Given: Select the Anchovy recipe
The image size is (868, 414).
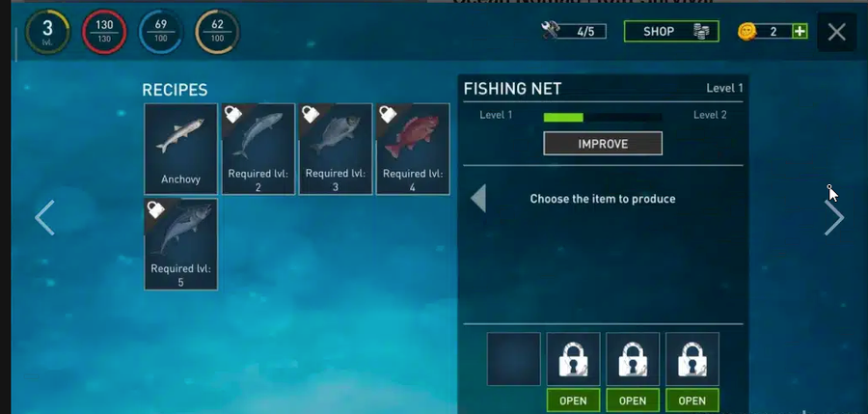Looking at the screenshot, I should pyautogui.click(x=181, y=149).
